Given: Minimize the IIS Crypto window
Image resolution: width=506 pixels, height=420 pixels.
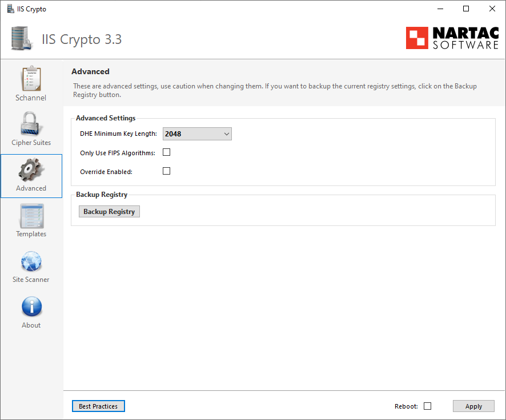Looking at the screenshot, I should pos(440,9).
